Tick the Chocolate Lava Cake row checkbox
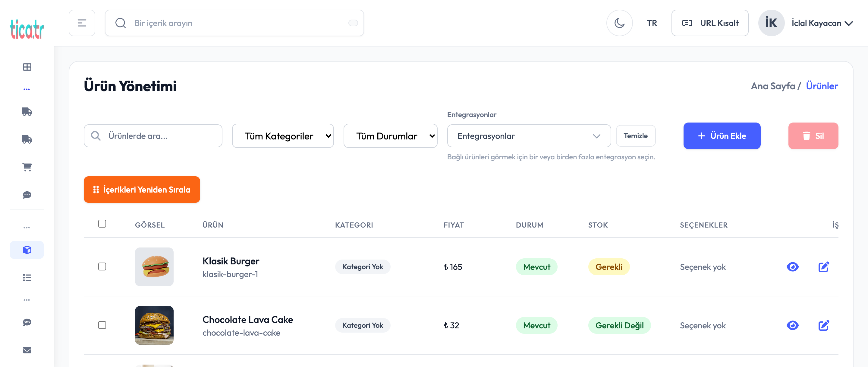The width and height of the screenshot is (868, 367). pos(102,325)
